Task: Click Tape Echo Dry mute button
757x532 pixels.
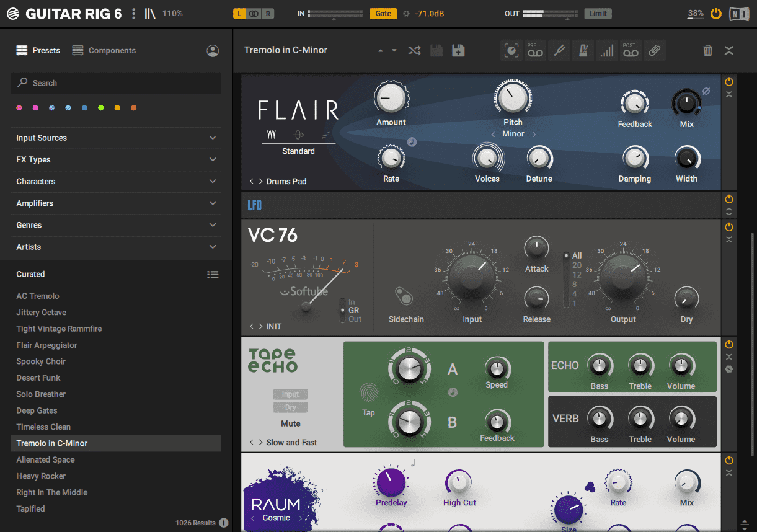Action: tap(290, 407)
